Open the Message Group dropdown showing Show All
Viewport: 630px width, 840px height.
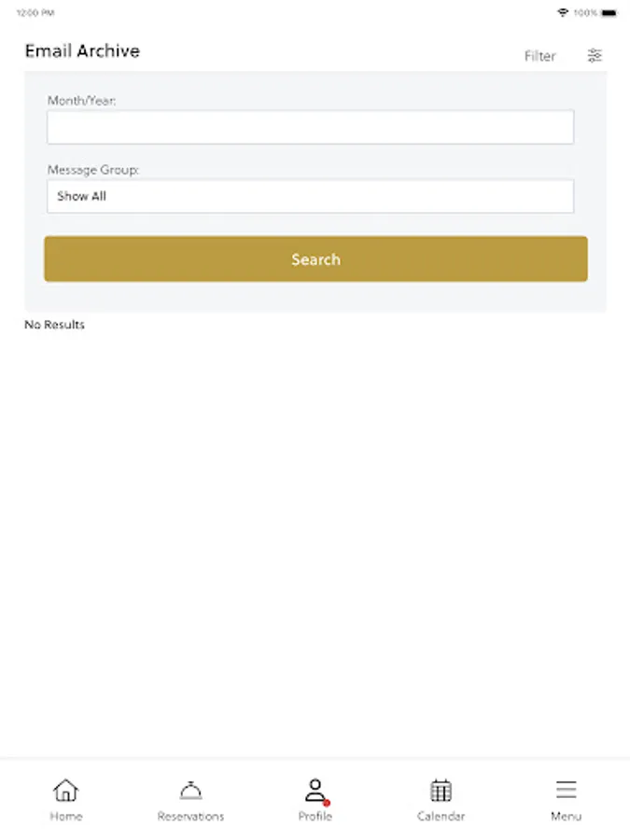(x=311, y=196)
